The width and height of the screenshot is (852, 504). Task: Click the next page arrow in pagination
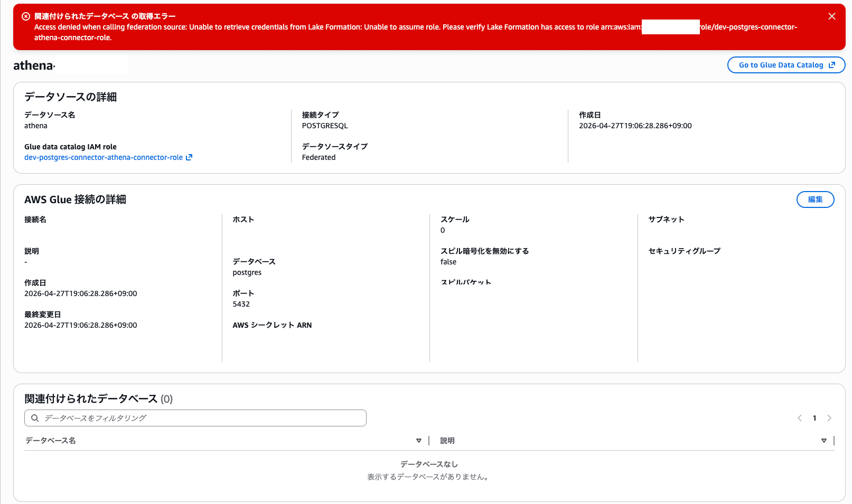click(829, 417)
